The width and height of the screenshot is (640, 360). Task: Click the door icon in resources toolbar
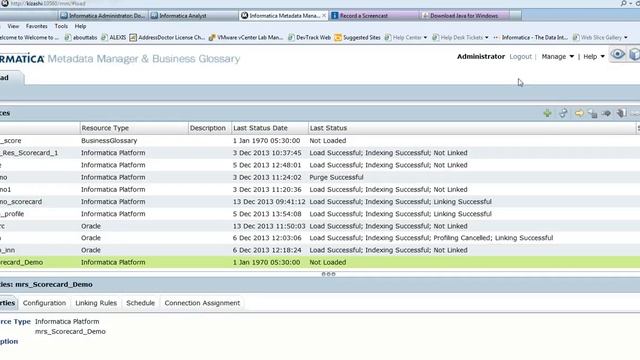(x=621, y=113)
